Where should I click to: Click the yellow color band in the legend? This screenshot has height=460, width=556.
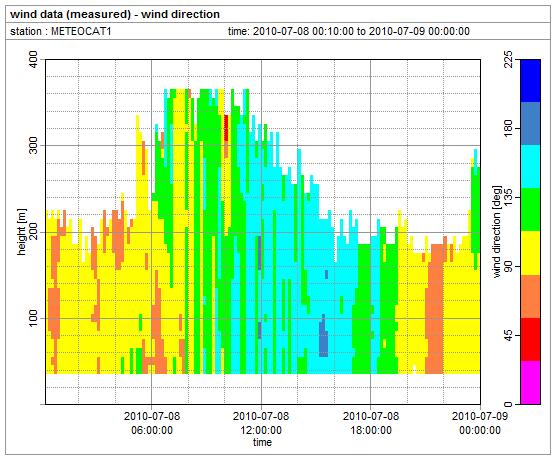coord(530,253)
